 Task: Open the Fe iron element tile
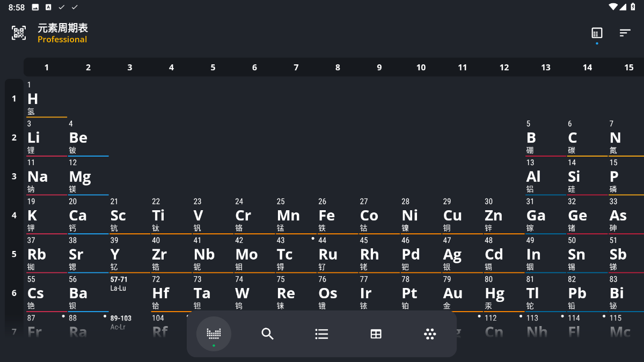337,215
